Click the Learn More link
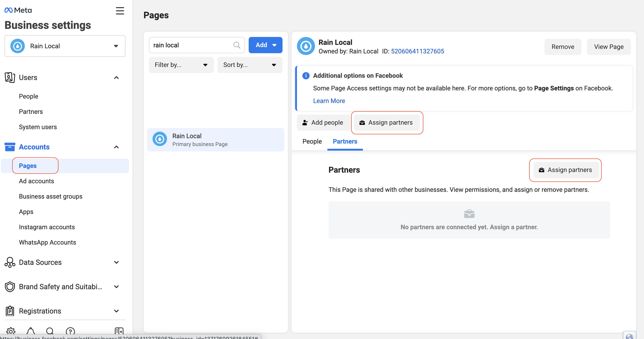 (329, 101)
